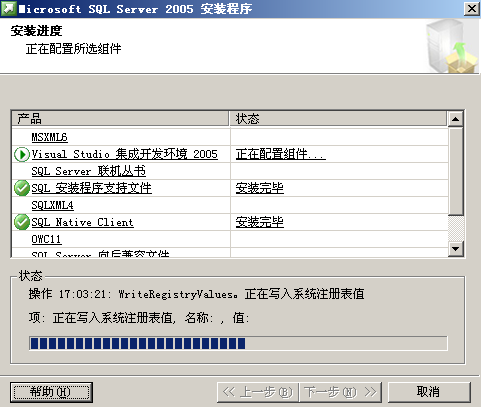Open the SQL 安装程序支持文件 link
This screenshot has width=481, height=407.
pos(91,188)
